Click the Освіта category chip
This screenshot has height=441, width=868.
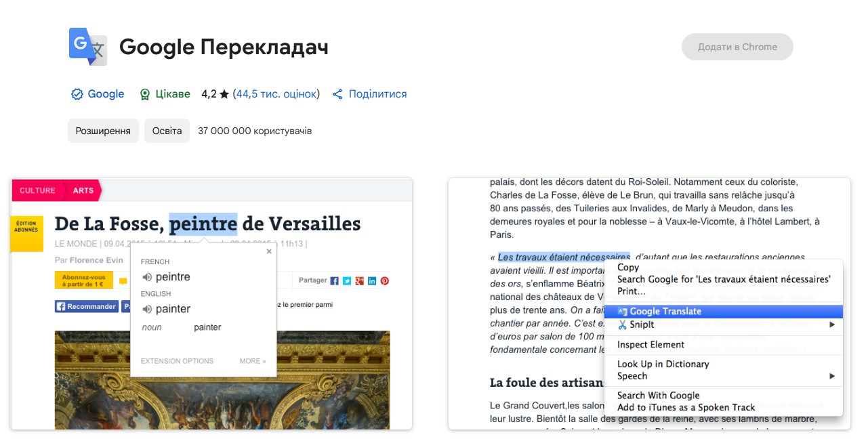167,131
